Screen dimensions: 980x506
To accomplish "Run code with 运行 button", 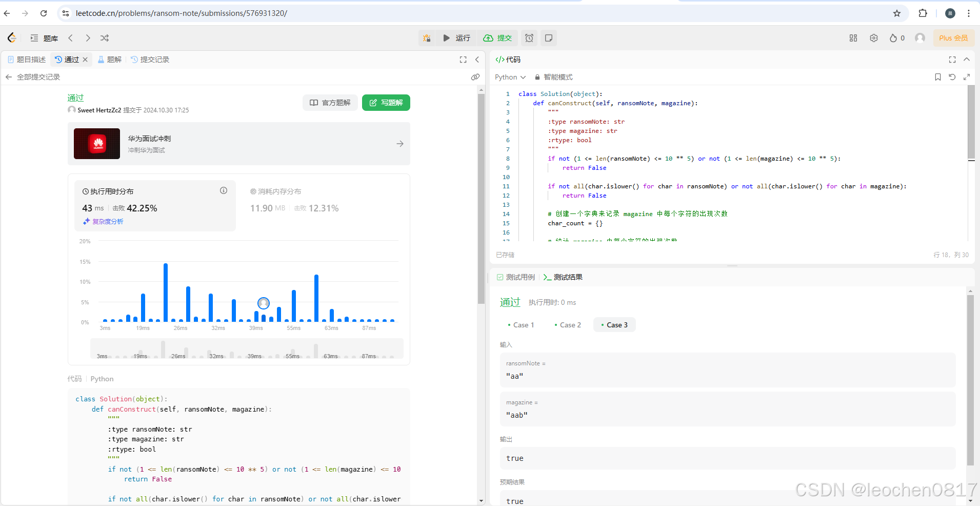I will (x=456, y=38).
